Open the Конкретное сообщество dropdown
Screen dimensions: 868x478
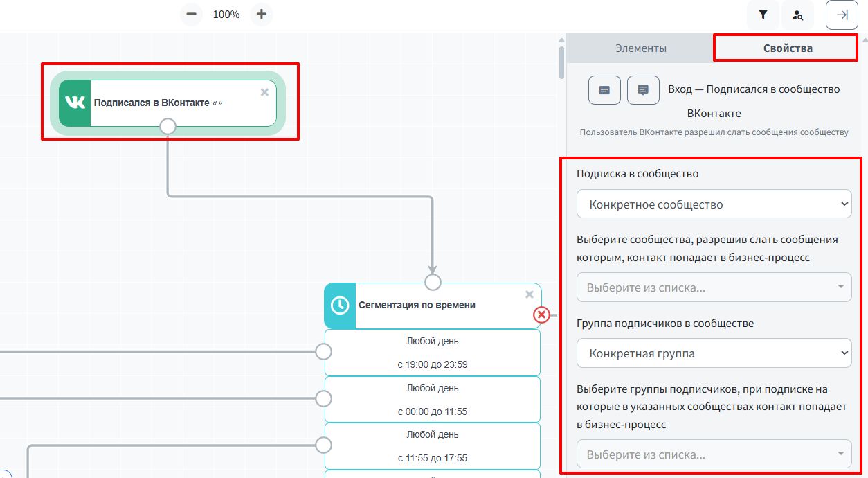pos(714,204)
